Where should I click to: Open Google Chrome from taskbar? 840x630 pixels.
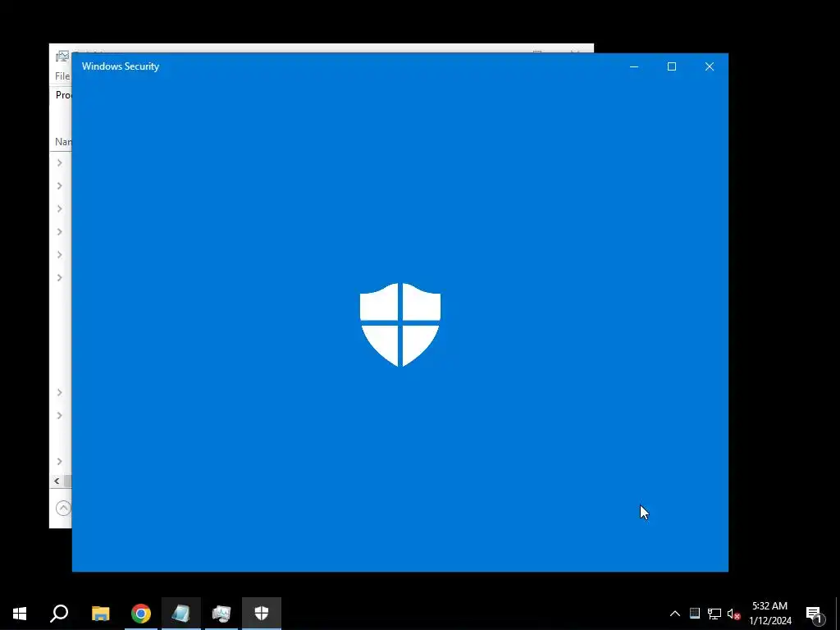[141, 614]
